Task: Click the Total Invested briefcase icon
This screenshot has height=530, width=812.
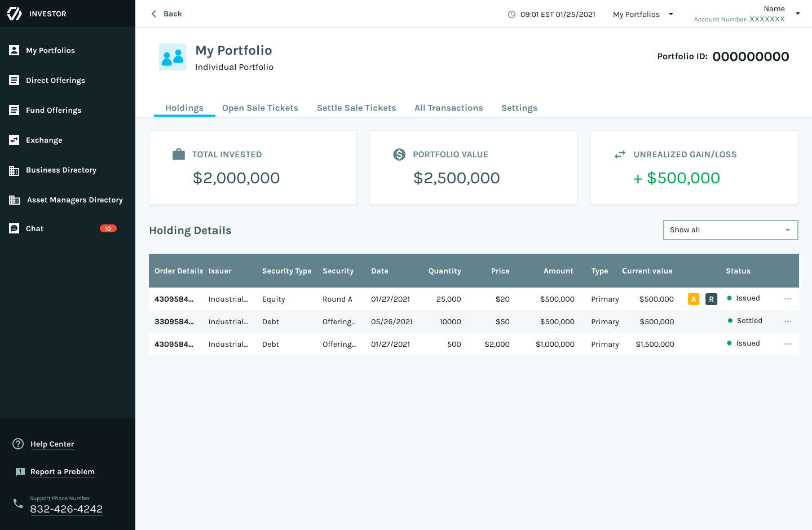Action: tap(179, 154)
